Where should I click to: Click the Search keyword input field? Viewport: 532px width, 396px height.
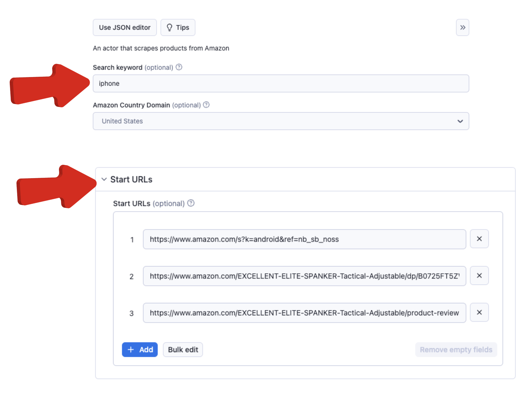click(280, 84)
